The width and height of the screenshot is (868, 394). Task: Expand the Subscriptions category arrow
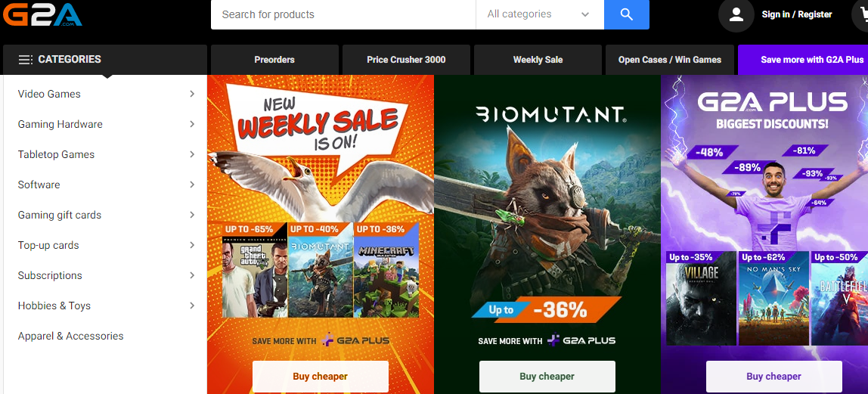pos(192,275)
